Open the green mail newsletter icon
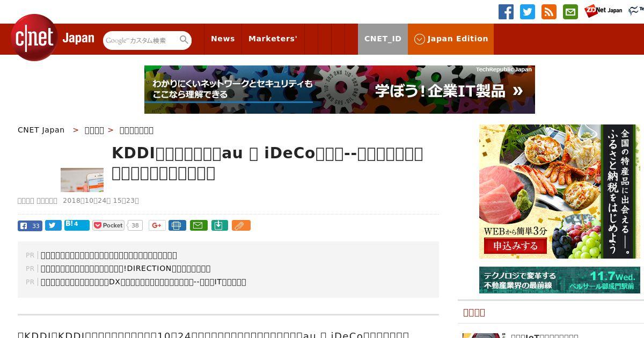This screenshot has width=644, height=338. (570, 12)
